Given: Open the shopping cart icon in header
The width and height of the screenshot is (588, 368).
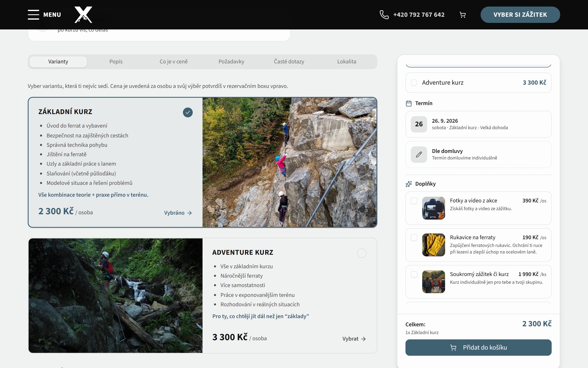Looking at the screenshot, I should point(463,15).
